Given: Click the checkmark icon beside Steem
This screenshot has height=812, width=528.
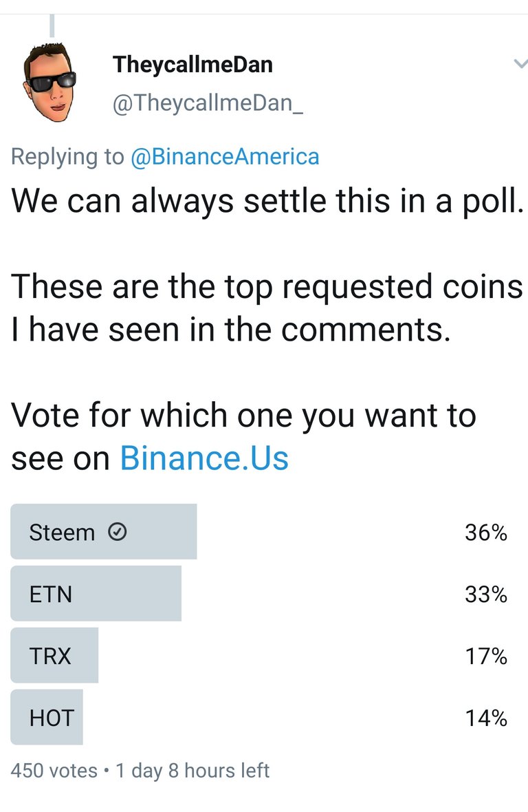Looking at the screenshot, I should (118, 532).
